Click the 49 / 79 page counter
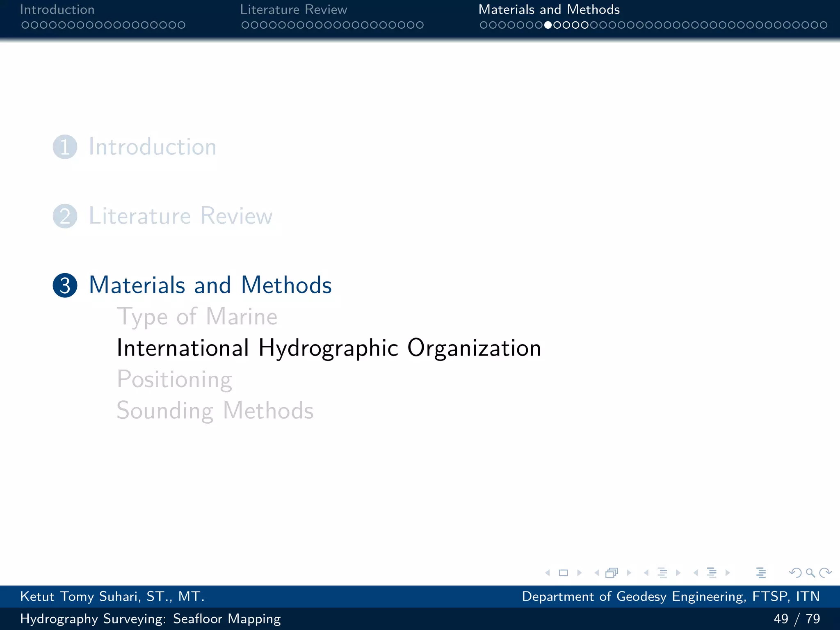The height and width of the screenshot is (630, 840). (797, 619)
